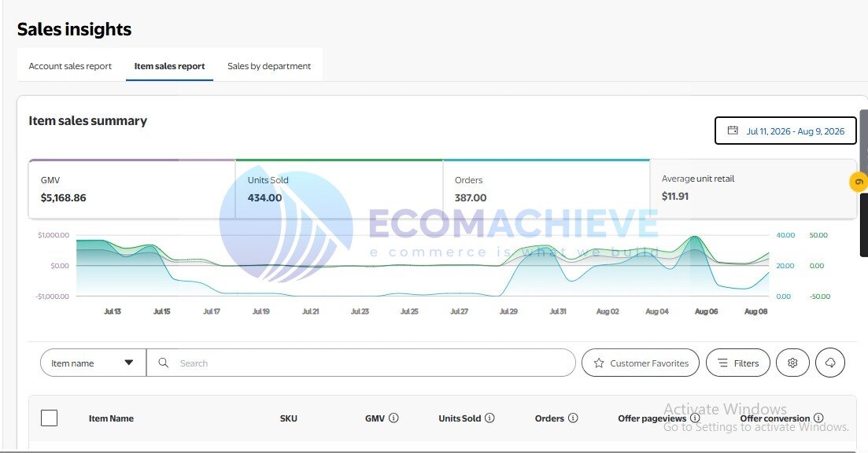
Task: Click the cloud download icon button
Action: 829,363
